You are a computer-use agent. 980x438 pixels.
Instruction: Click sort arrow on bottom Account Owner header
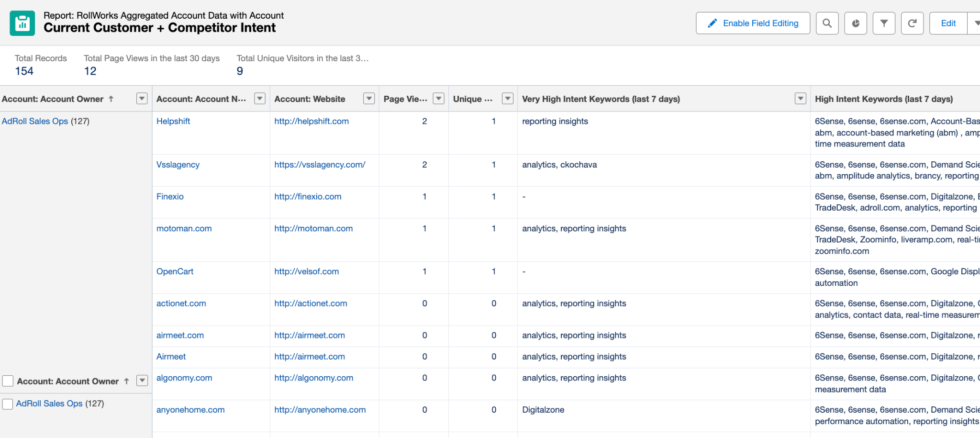pyautogui.click(x=126, y=382)
